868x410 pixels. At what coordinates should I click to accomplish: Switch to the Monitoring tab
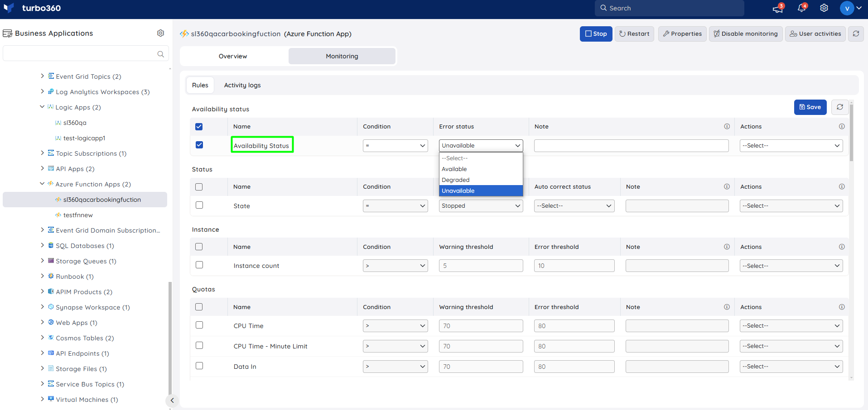[342, 56]
